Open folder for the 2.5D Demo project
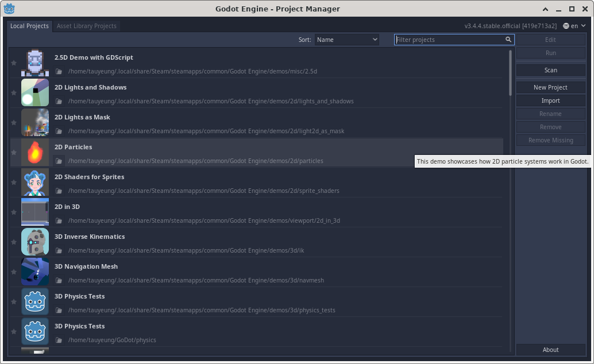The height and width of the screenshot is (364, 594). [x=59, y=71]
